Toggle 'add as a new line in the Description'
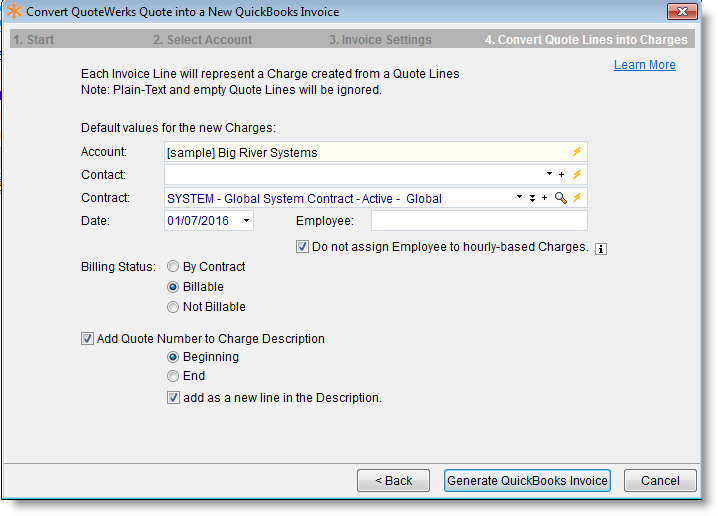718x516 pixels. tap(174, 398)
